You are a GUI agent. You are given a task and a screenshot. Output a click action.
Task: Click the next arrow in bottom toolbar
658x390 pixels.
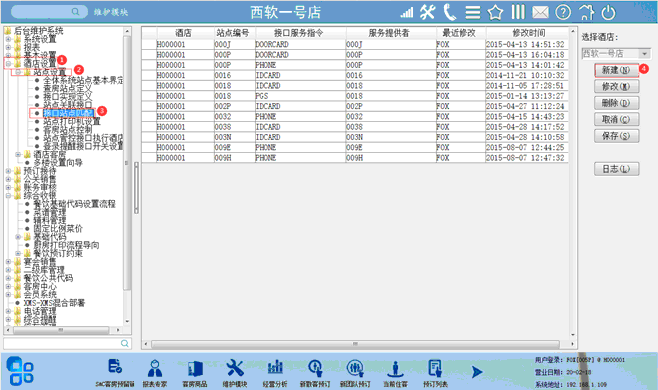click(x=476, y=372)
